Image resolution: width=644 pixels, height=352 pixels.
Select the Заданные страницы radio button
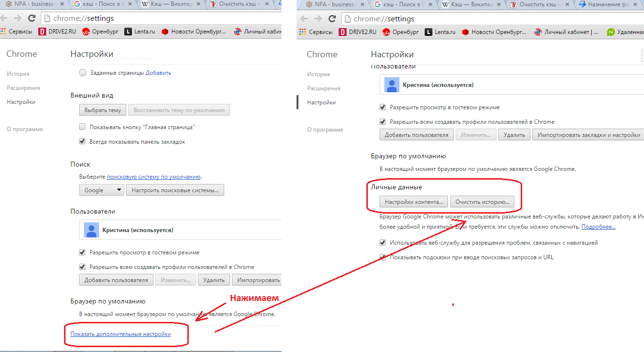[x=83, y=73]
